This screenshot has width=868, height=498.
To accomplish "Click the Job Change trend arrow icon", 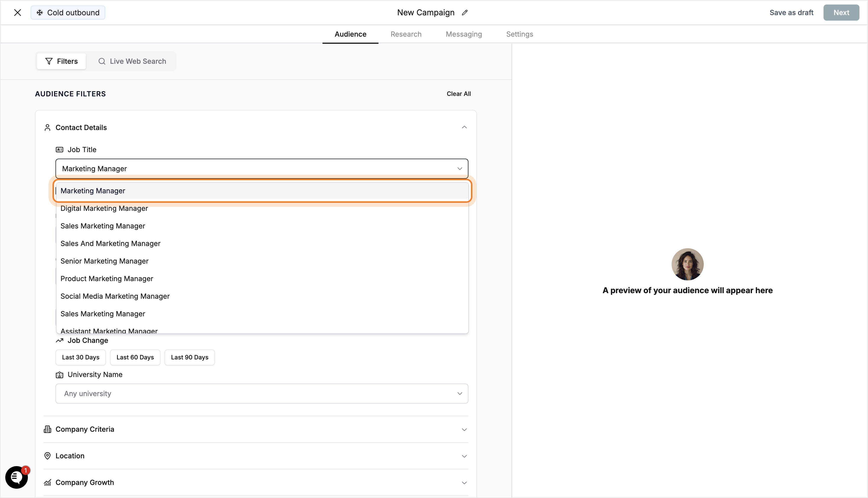I will tap(59, 340).
